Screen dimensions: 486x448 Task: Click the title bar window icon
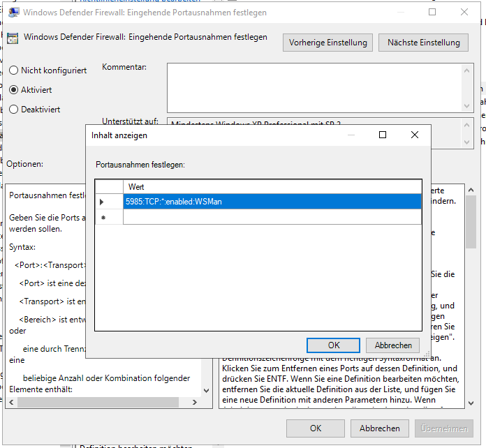click(x=13, y=13)
